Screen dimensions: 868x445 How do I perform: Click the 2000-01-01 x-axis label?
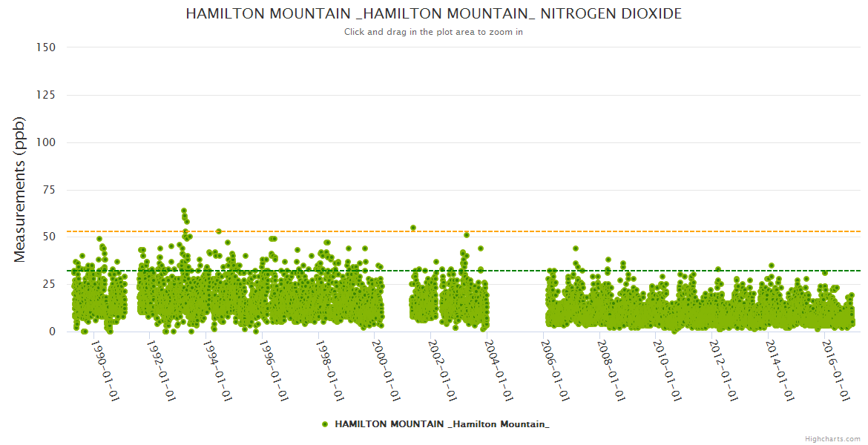pyautogui.click(x=386, y=371)
